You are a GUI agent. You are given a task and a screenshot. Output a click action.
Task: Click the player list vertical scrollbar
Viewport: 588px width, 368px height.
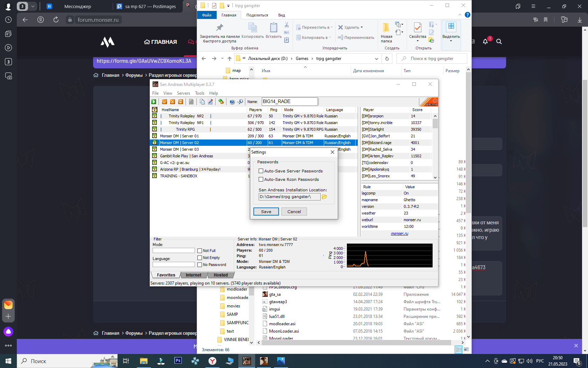pos(435,146)
